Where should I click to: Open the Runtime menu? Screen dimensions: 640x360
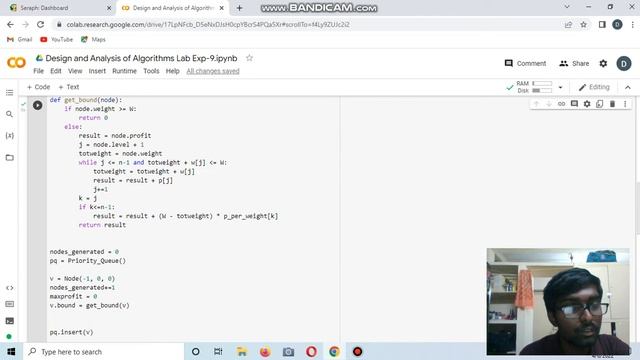coord(124,71)
